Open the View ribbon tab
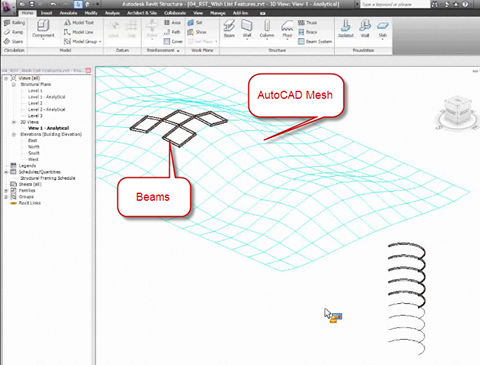The image size is (480, 365). click(198, 13)
